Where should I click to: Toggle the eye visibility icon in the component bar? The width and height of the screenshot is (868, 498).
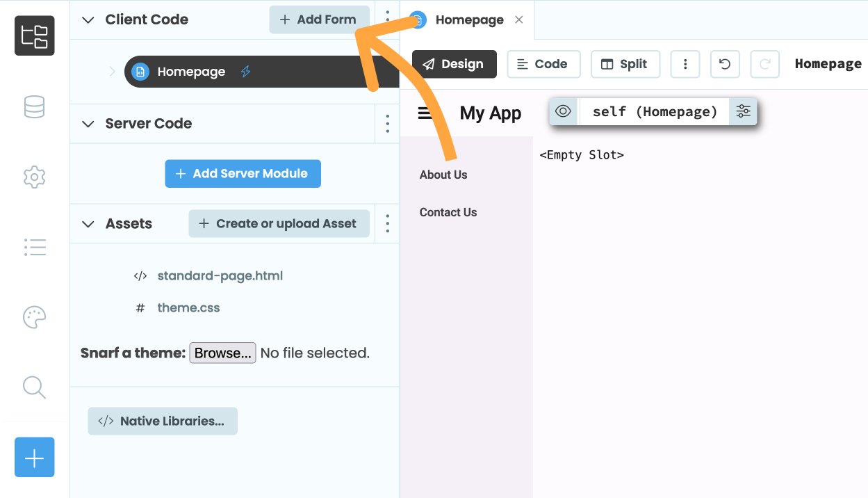point(563,111)
